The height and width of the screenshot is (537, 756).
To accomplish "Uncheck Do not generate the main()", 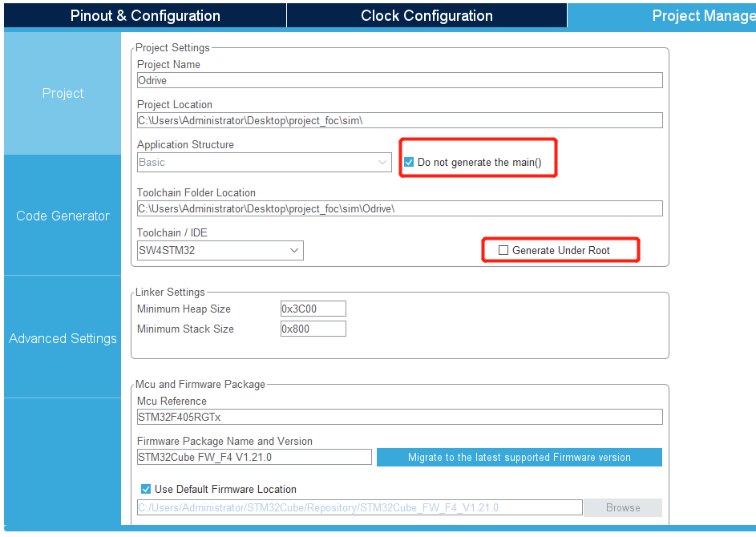I will (x=408, y=162).
